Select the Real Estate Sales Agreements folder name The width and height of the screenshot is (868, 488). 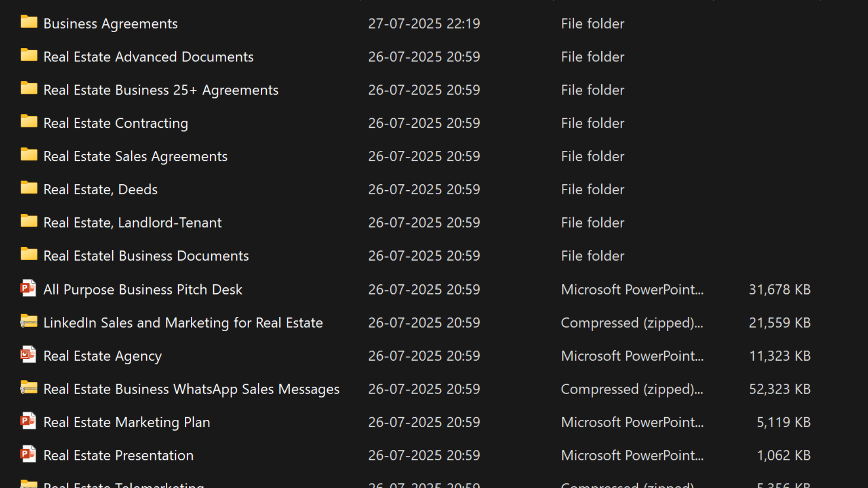click(x=135, y=156)
